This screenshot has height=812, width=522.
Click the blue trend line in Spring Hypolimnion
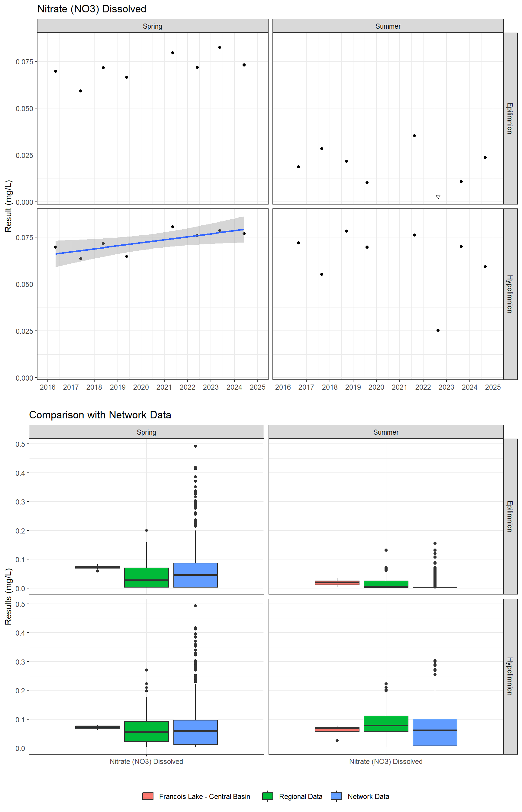150,242
